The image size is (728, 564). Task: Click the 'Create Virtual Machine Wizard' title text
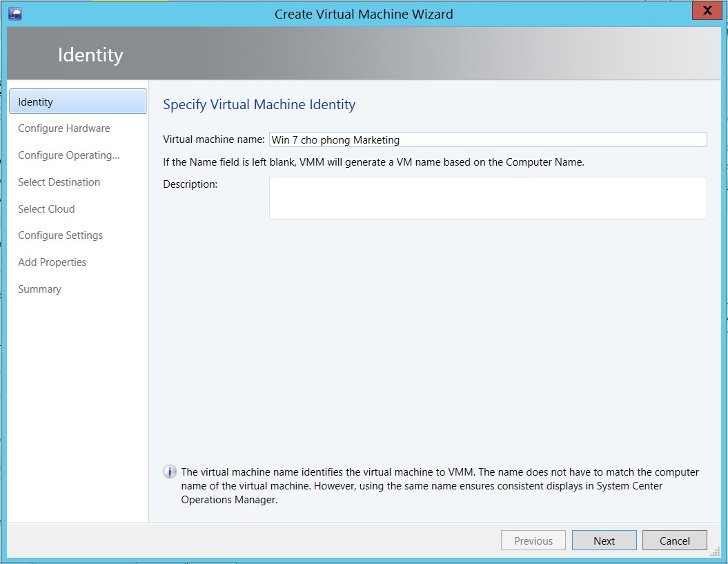tap(364, 14)
